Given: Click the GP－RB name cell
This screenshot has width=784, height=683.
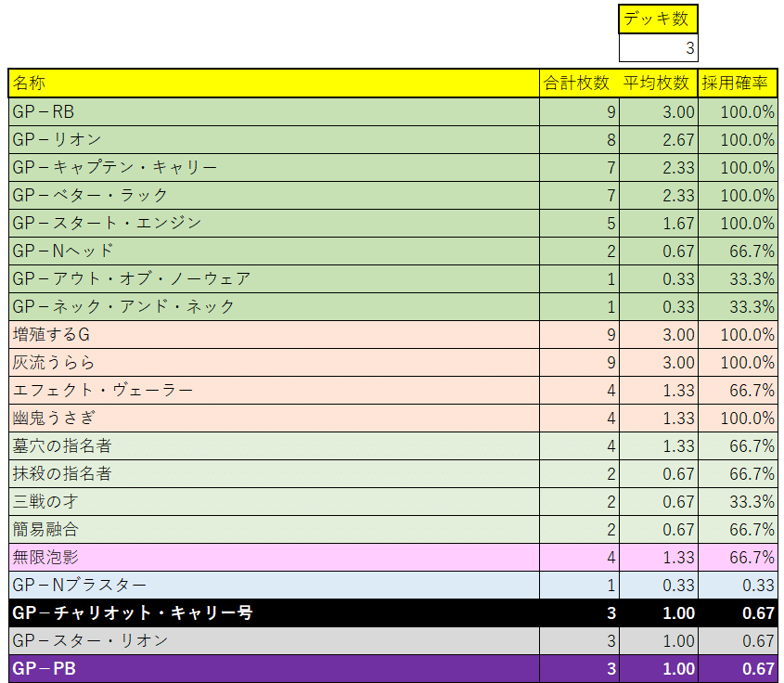Looking at the screenshot, I should [274, 111].
